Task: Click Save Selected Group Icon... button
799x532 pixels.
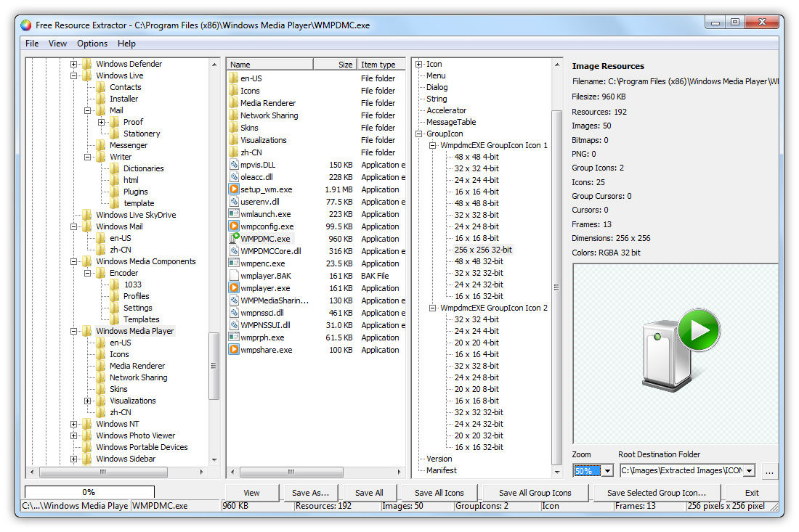Action: (x=657, y=493)
